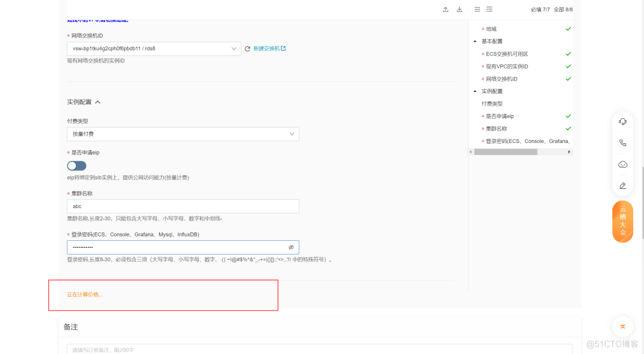
Task: Open the 网络交换机ID dropdown
Action: point(154,49)
